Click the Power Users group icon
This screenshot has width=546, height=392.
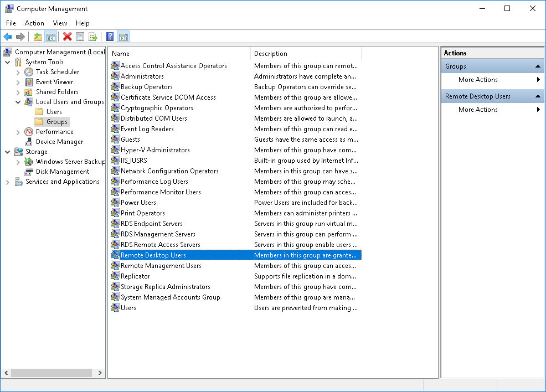tap(115, 202)
